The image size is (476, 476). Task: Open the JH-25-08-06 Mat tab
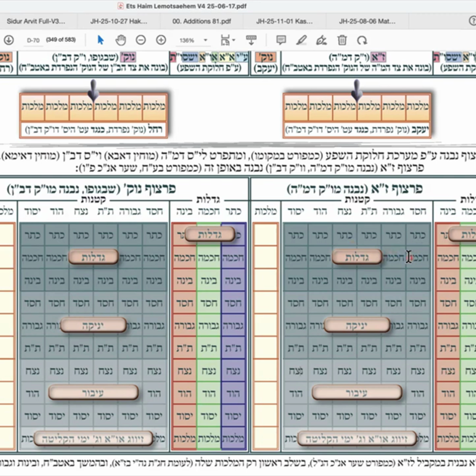click(x=367, y=21)
